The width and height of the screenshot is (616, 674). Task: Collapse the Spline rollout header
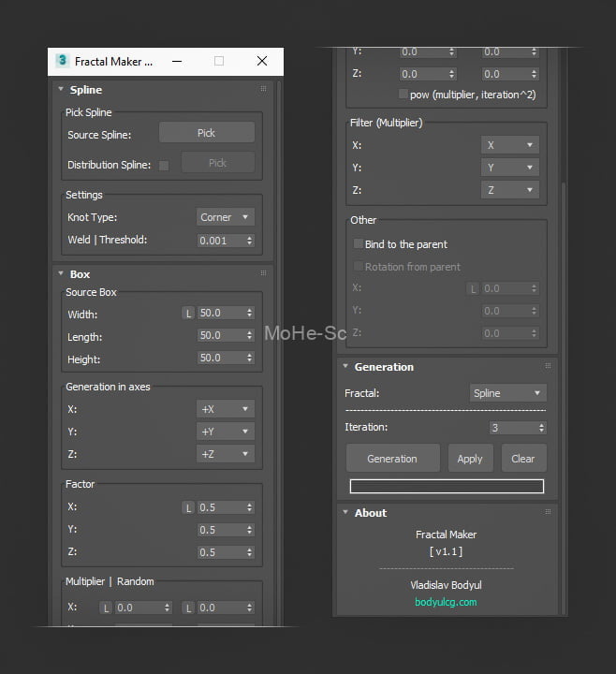tap(85, 90)
